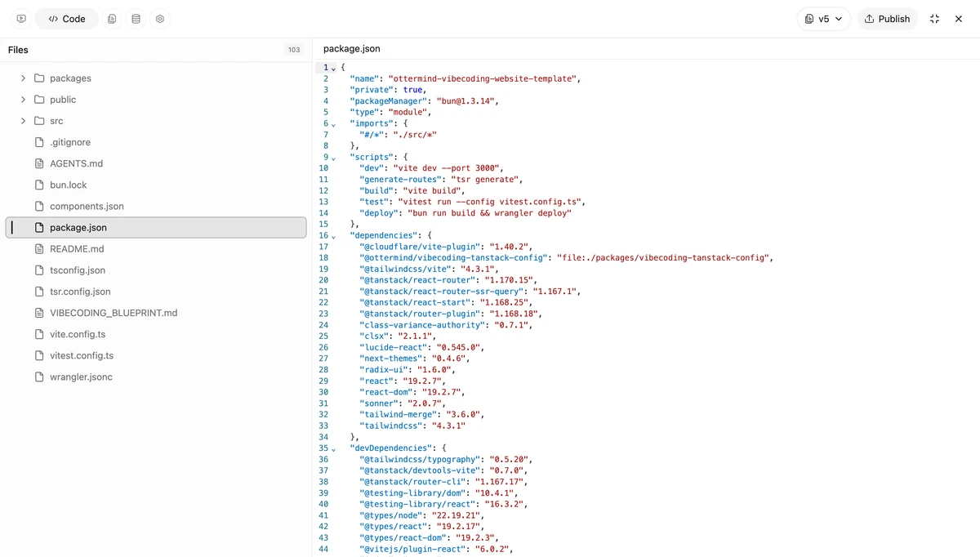Viewport: 980px width, 557px height.
Task: Open the documents pages icon in toolbar
Action: coord(112,19)
